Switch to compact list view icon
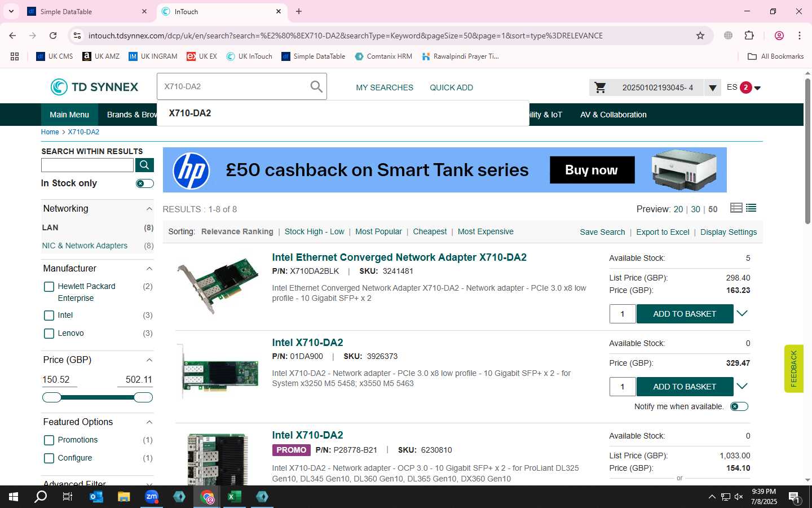The height and width of the screenshot is (508, 812). [x=751, y=208]
